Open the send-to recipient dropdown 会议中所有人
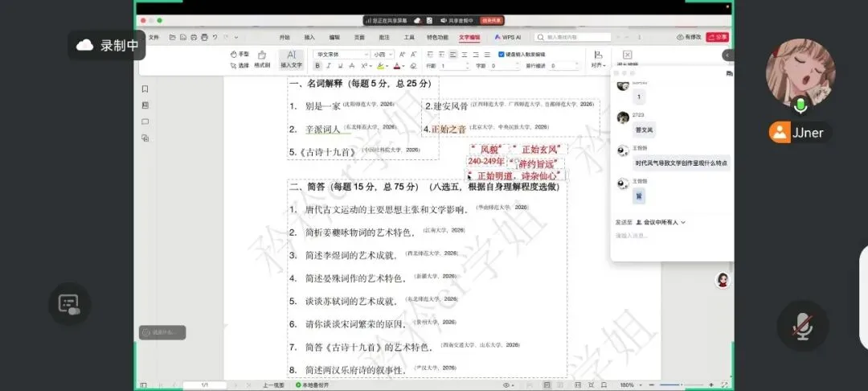The height and width of the screenshot is (391, 868). pos(661,222)
